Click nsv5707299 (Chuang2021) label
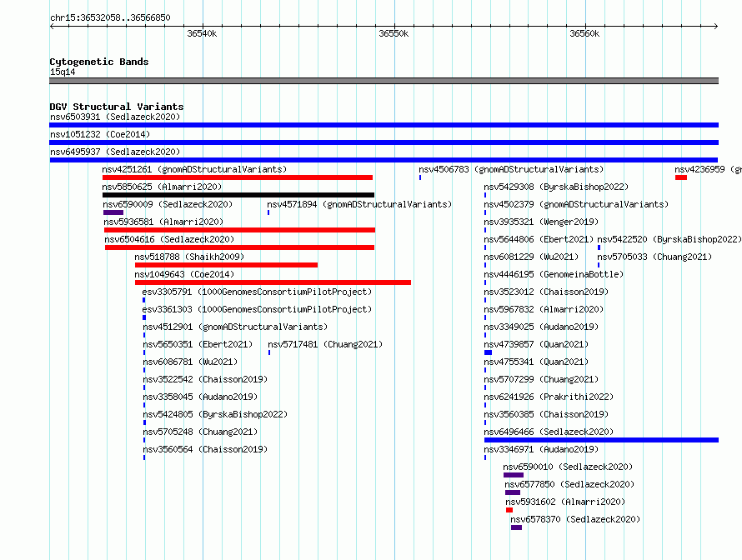Viewport: 742px width, 560px height. tap(541, 379)
